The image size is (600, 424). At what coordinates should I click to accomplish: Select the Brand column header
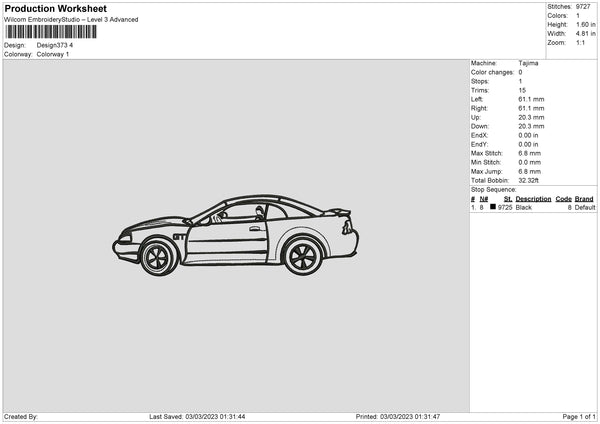(584, 198)
